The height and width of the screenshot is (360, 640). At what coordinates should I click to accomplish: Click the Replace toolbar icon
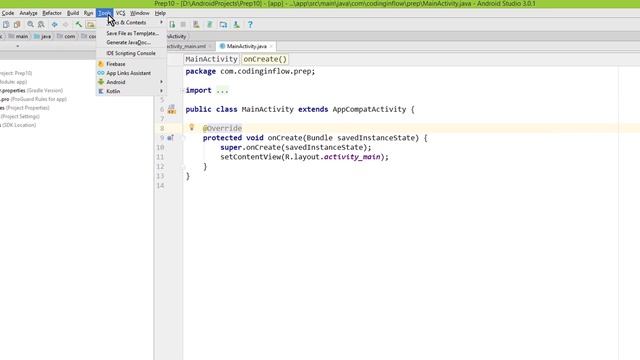41,24
